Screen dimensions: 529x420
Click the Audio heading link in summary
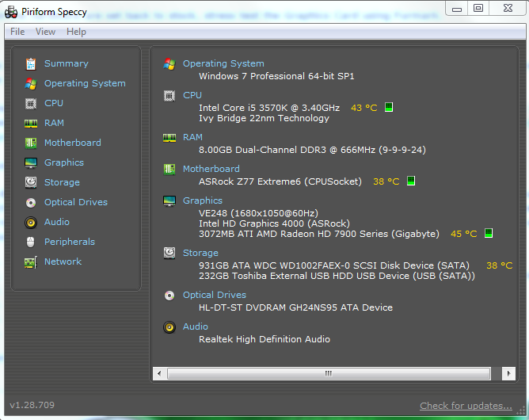tap(196, 326)
